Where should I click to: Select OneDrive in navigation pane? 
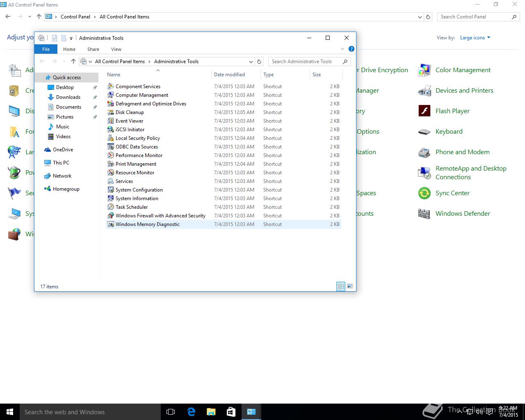63,150
